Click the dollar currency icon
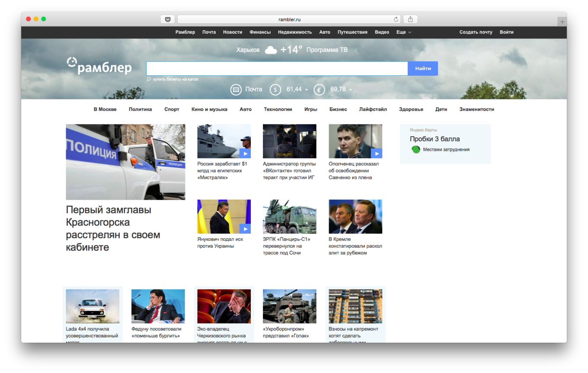This screenshot has width=588, height=373. (x=275, y=89)
